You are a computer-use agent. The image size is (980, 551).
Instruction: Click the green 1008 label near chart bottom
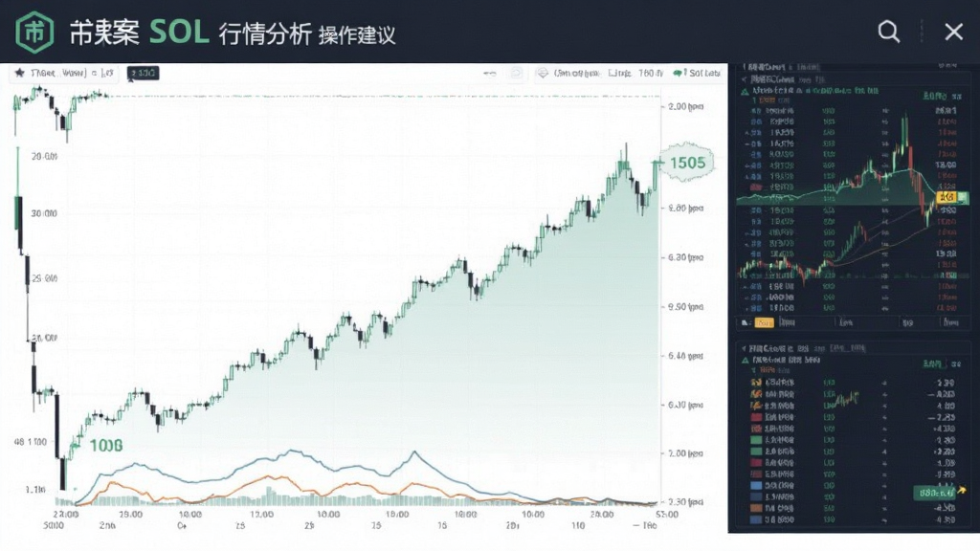tap(106, 446)
